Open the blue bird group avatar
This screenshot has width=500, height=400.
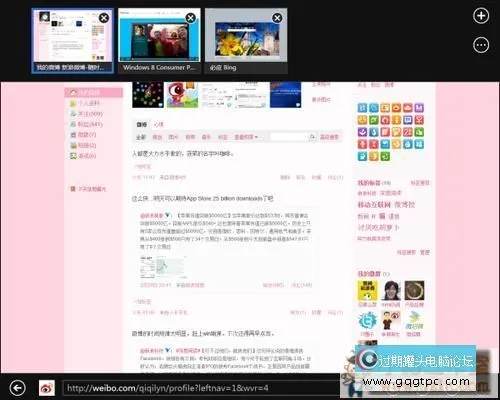coord(367,321)
